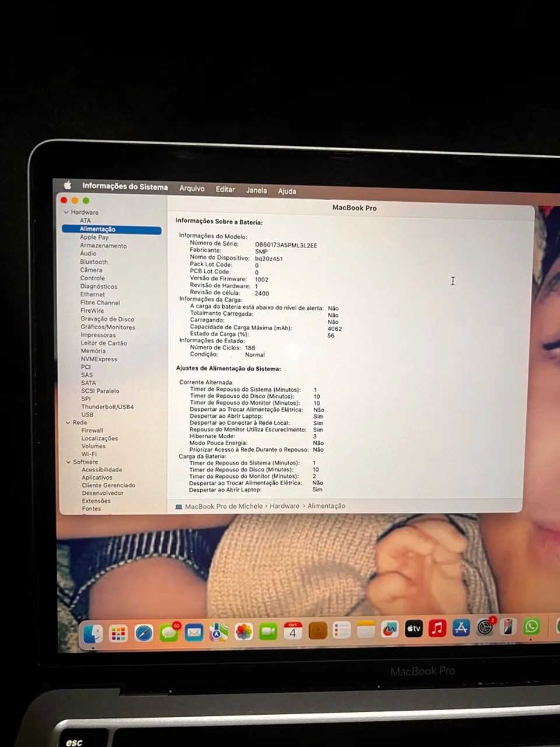Open System Settings with badge

485,627
